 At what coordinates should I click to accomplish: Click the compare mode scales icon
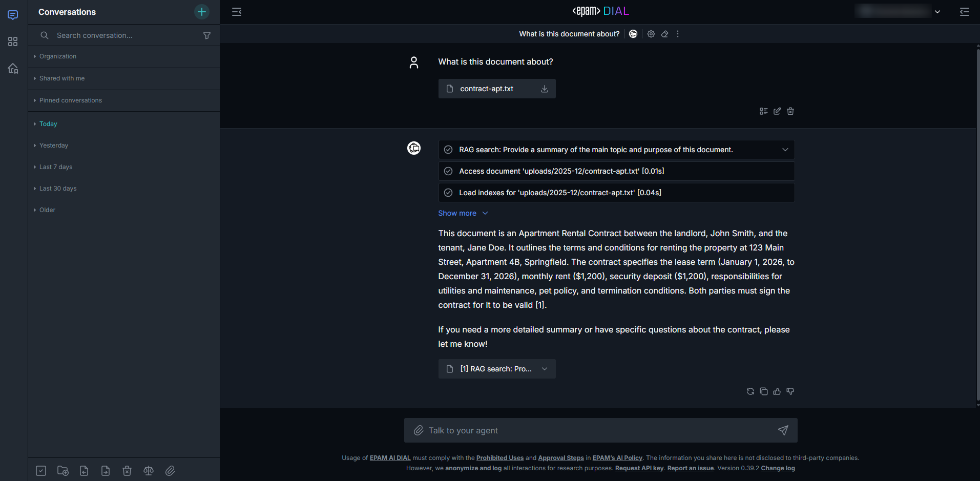click(x=149, y=471)
